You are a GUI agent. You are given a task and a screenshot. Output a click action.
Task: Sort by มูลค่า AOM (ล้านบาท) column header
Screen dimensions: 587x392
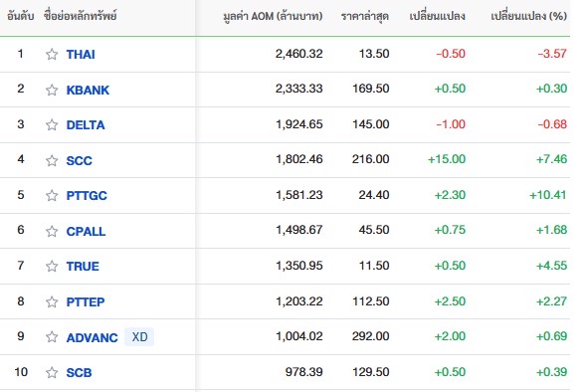click(273, 16)
